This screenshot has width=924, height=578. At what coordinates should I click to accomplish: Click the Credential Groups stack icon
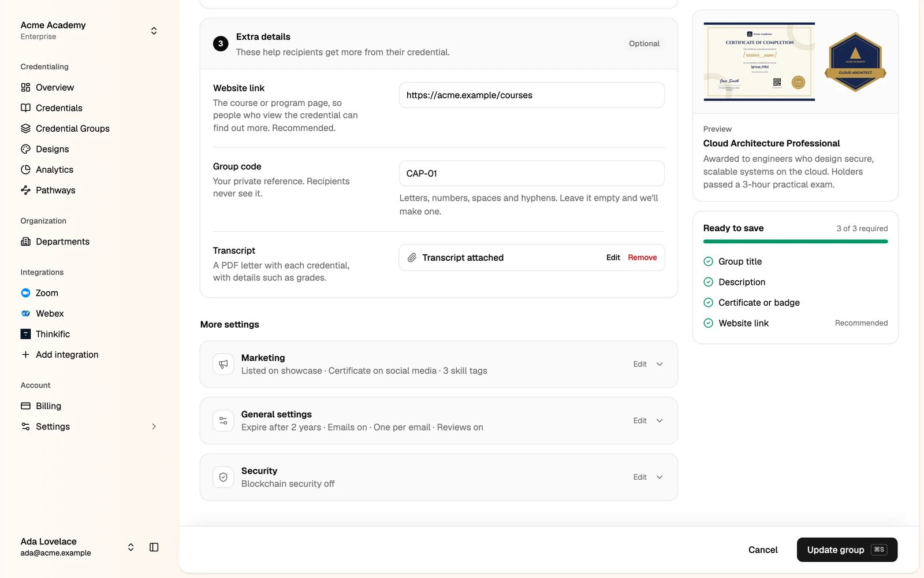pyautogui.click(x=25, y=128)
